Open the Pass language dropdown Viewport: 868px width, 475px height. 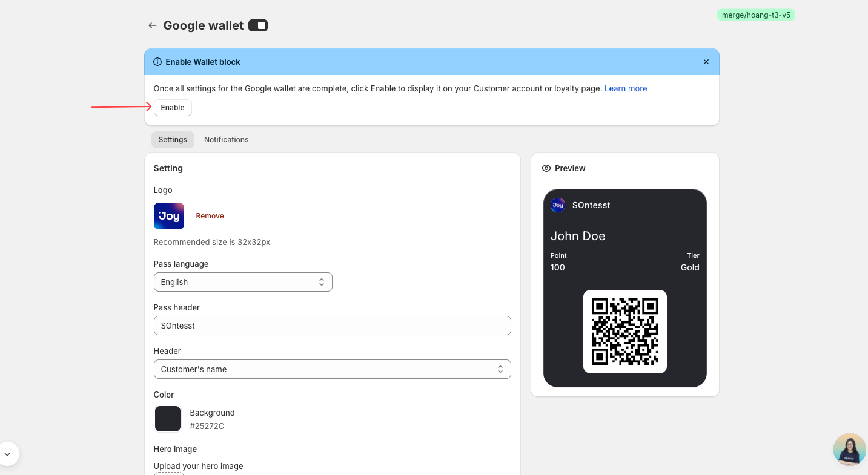243,282
